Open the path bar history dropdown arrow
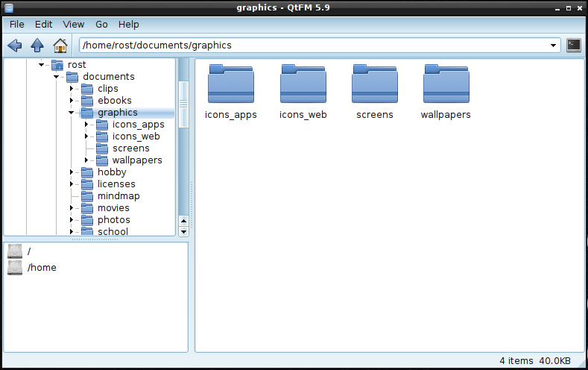This screenshot has width=588, height=370. pyautogui.click(x=553, y=46)
